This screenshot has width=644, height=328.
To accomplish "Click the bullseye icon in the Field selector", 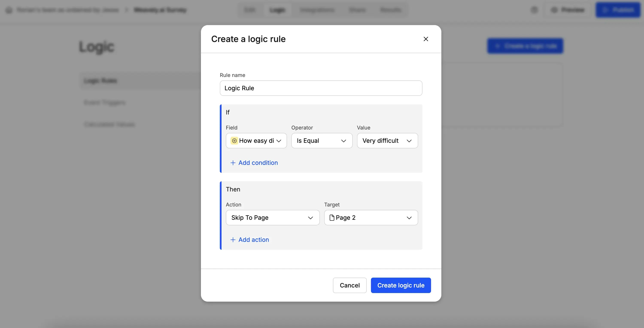I will 234,141.
